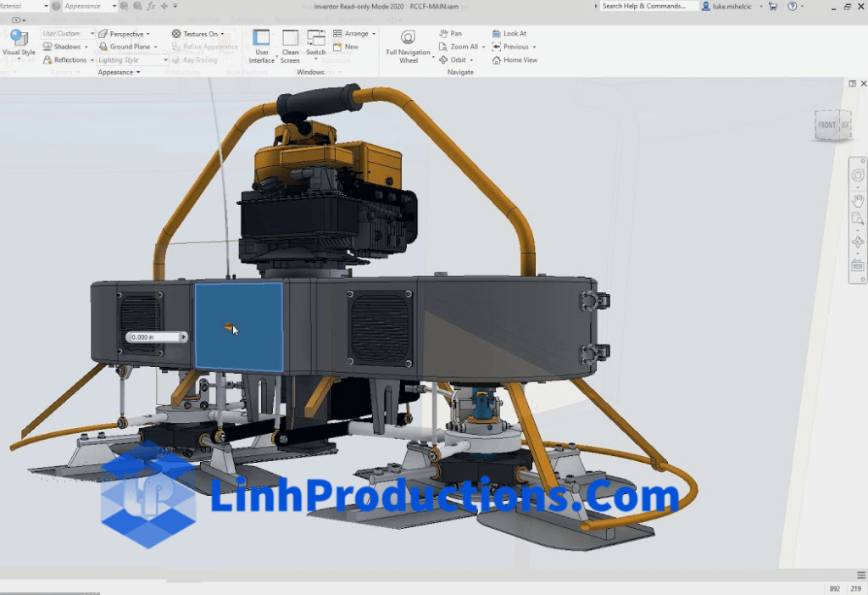The width and height of the screenshot is (868, 595).
Task: Click Refine Appearance
Action: [x=205, y=47]
